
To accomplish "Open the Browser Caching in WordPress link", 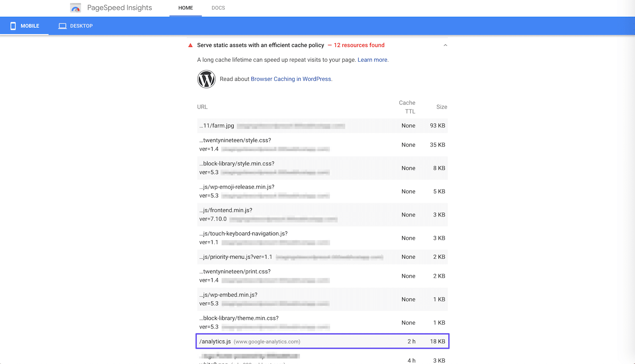I will tap(291, 79).
